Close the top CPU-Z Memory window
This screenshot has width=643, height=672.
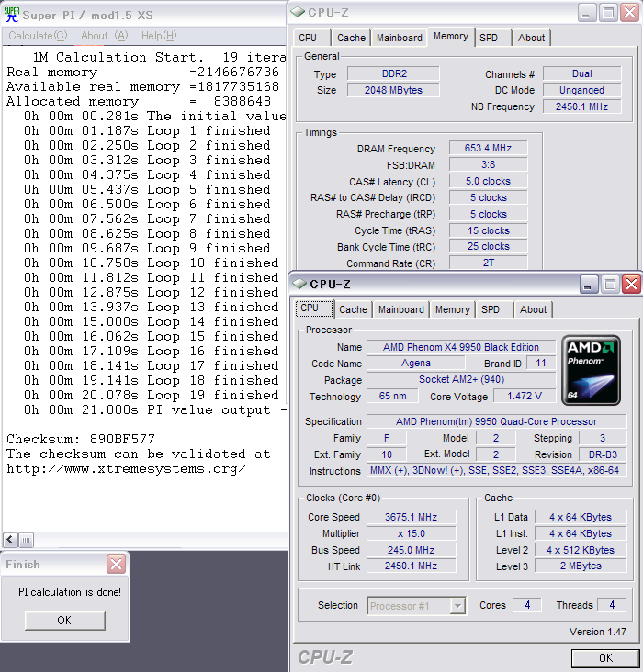click(630, 13)
